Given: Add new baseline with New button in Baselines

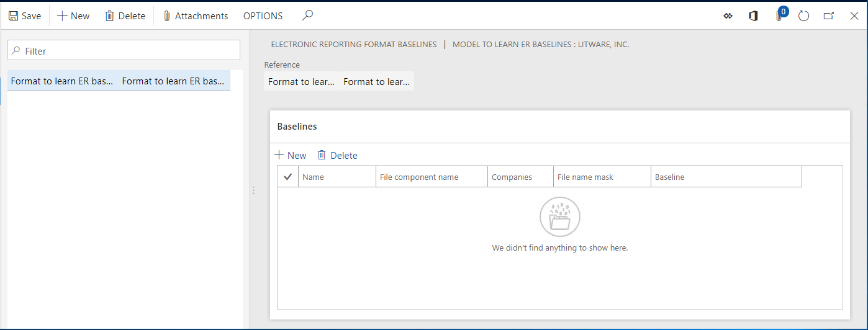Looking at the screenshot, I should 291,155.
